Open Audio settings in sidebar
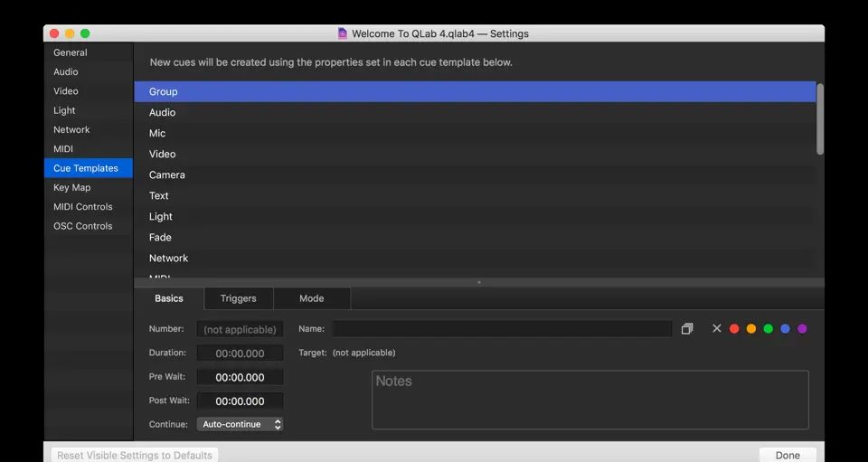Image resolution: width=868 pixels, height=462 pixels. tap(88, 72)
